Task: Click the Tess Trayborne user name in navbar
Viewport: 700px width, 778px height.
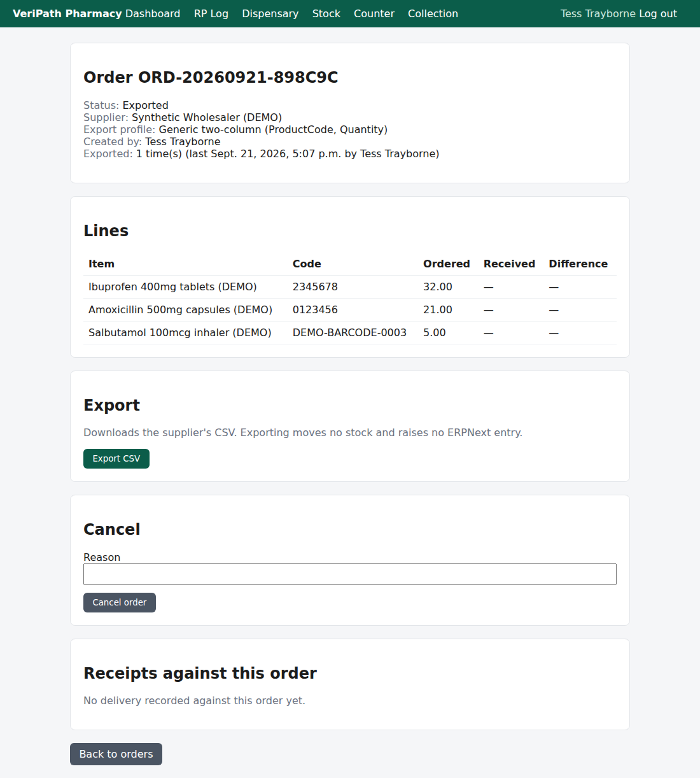Action: tap(598, 13)
